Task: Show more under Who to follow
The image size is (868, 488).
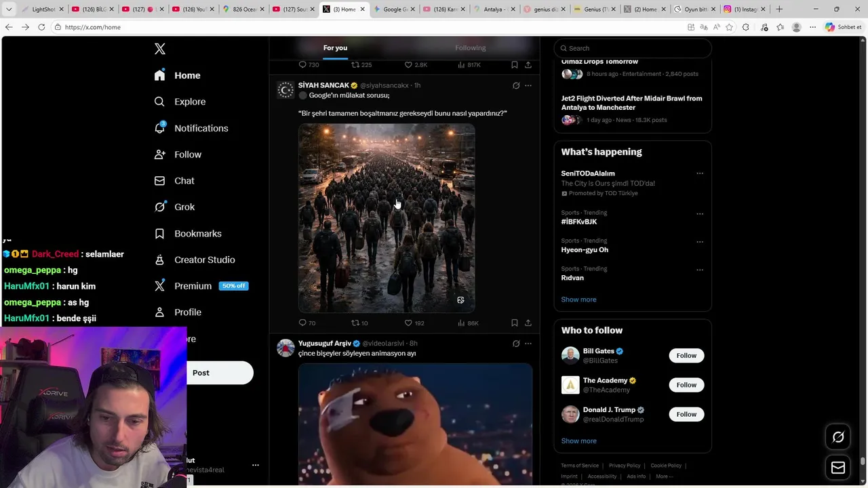Action: pyautogui.click(x=578, y=441)
